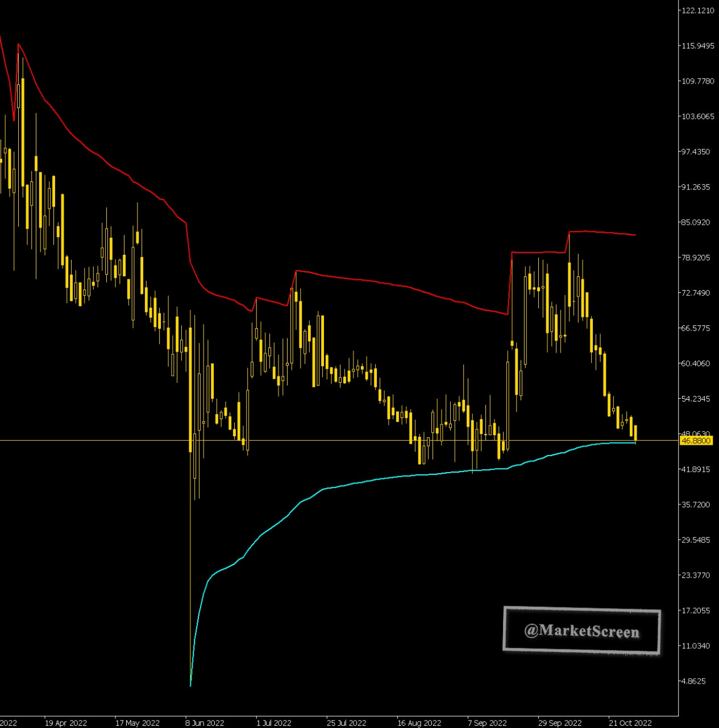
Task: Select the 19 Apr 2022 date marker
Action: coord(66,723)
